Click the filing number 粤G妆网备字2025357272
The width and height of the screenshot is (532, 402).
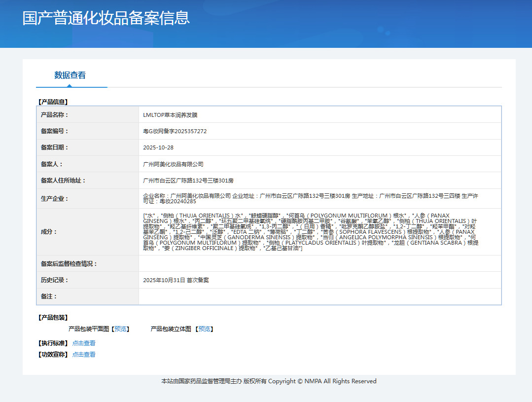point(175,131)
